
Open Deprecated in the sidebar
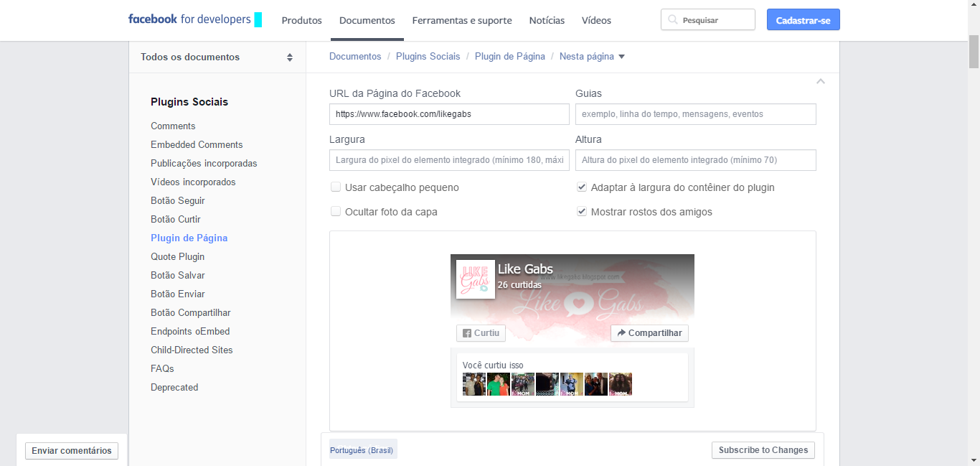174,387
